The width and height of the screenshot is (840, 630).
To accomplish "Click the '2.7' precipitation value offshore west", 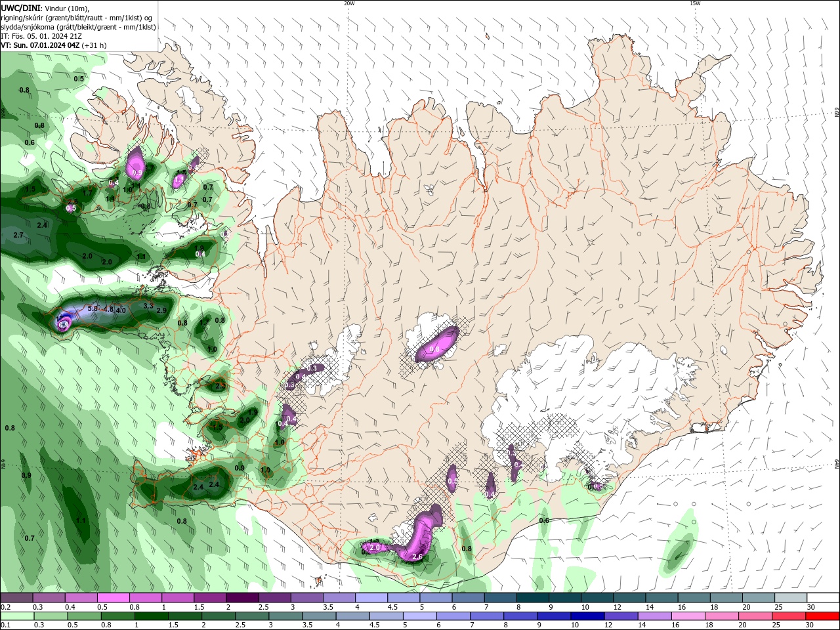I will tap(18, 235).
